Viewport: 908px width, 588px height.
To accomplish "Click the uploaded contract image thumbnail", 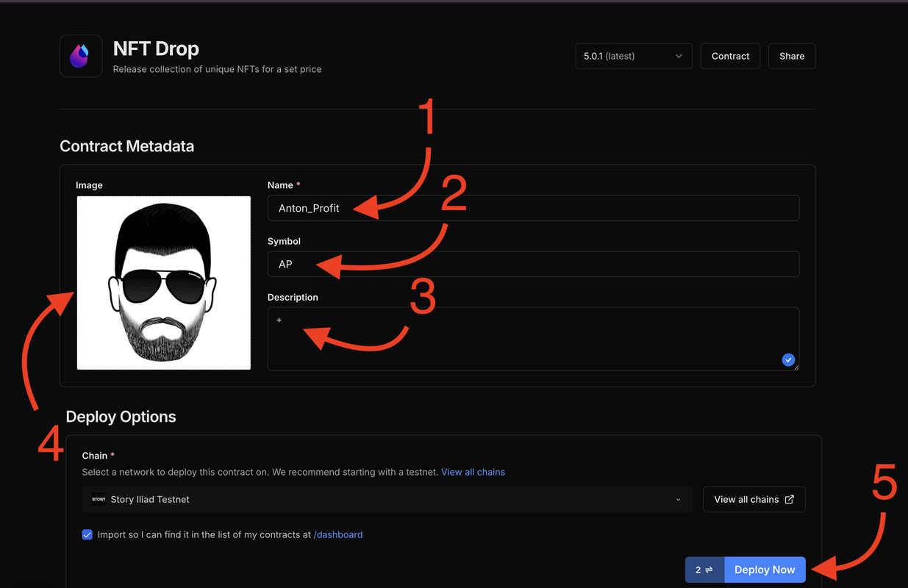I will (163, 282).
